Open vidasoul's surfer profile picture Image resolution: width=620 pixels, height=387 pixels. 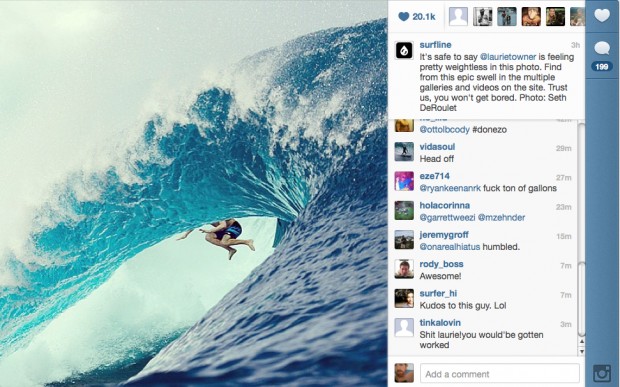click(x=404, y=152)
